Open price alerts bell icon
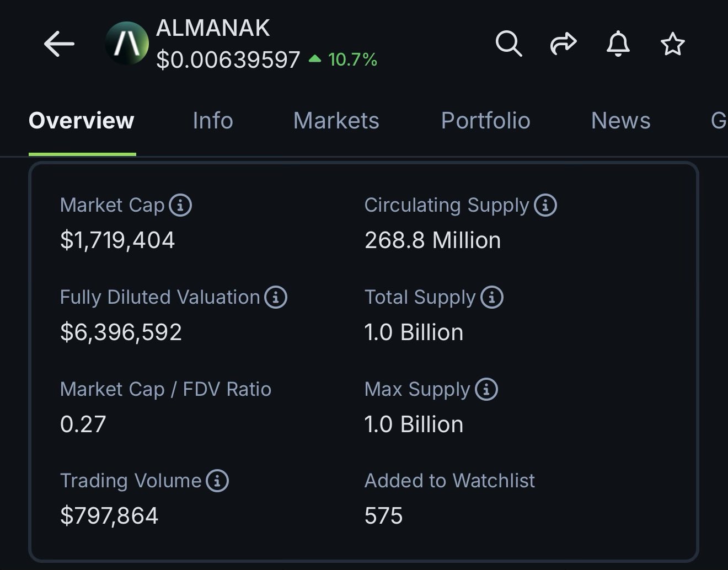Viewport: 728px width, 570px height. (x=618, y=44)
